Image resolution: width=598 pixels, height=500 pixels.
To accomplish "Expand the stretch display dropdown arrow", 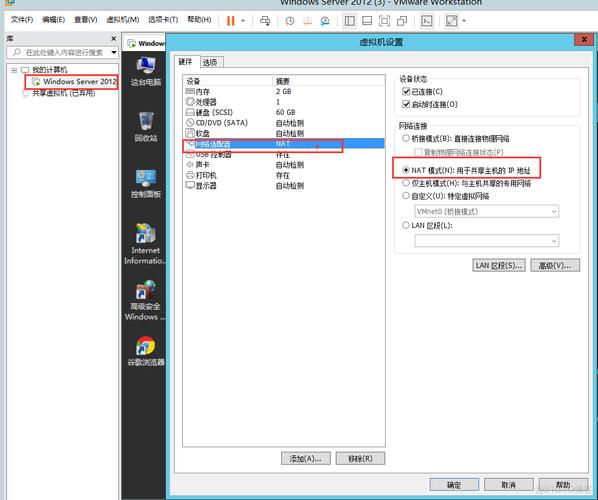I will (x=464, y=21).
